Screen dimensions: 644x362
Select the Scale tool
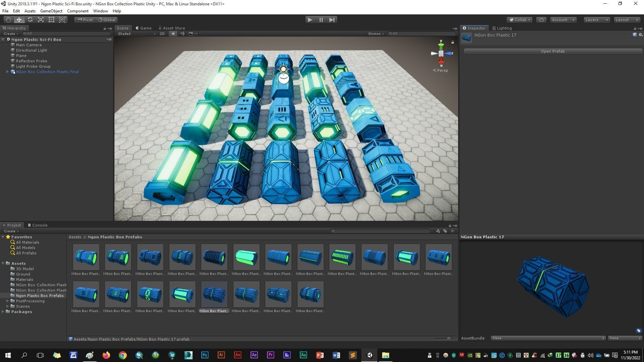(41, 20)
